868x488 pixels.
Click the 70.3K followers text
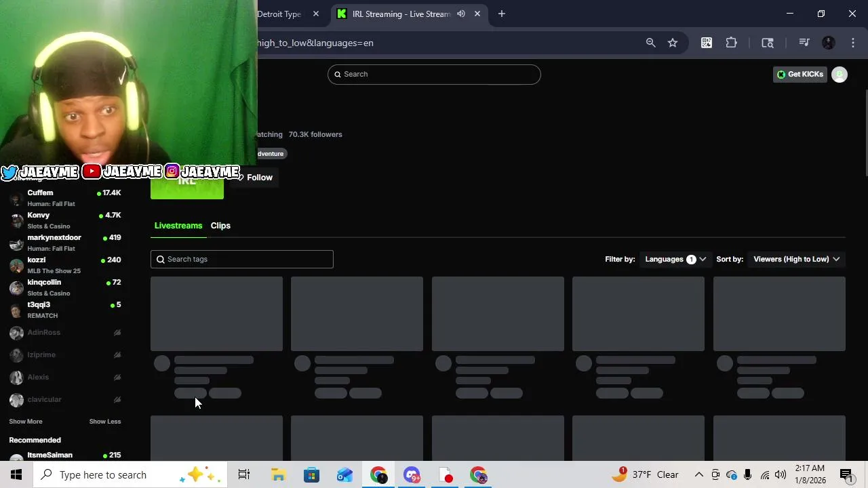(x=315, y=134)
